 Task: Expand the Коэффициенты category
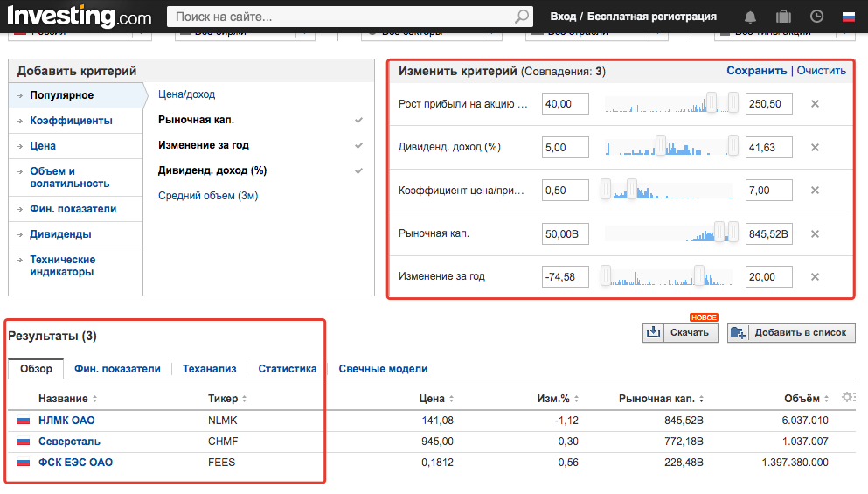pyautogui.click(x=71, y=121)
